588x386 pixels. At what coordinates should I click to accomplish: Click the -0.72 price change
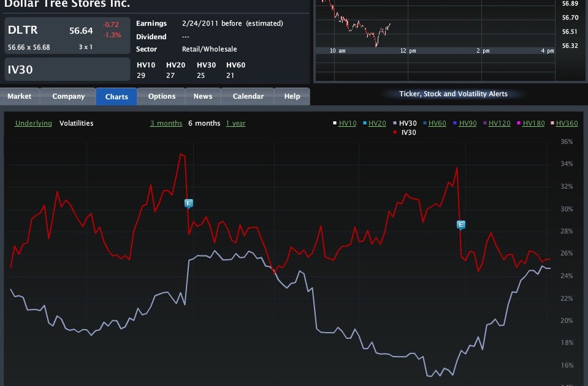pyautogui.click(x=111, y=25)
